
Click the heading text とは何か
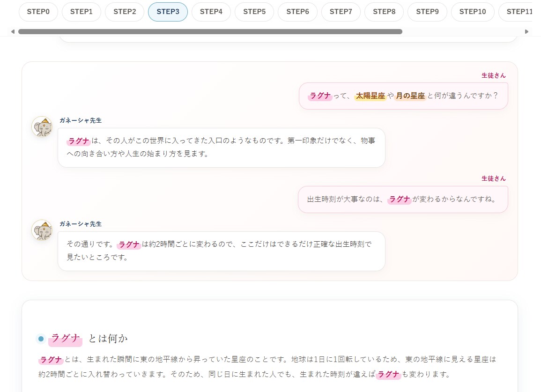[x=108, y=339]
